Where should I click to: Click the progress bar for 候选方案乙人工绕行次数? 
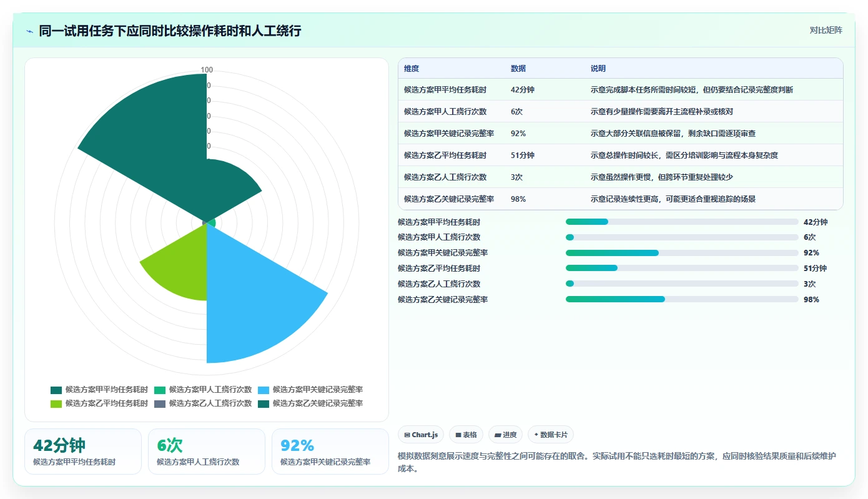682,284
